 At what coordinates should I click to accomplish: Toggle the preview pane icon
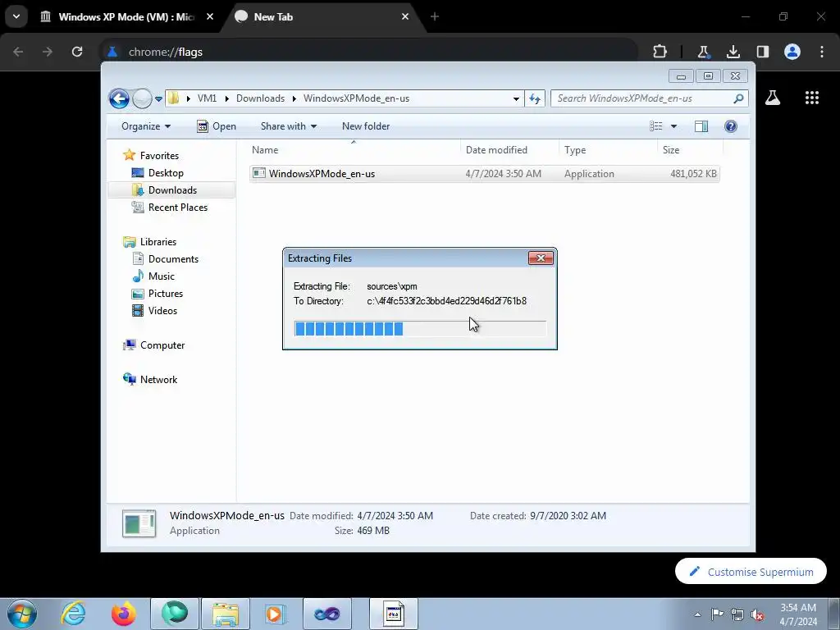tap(701, 126)
